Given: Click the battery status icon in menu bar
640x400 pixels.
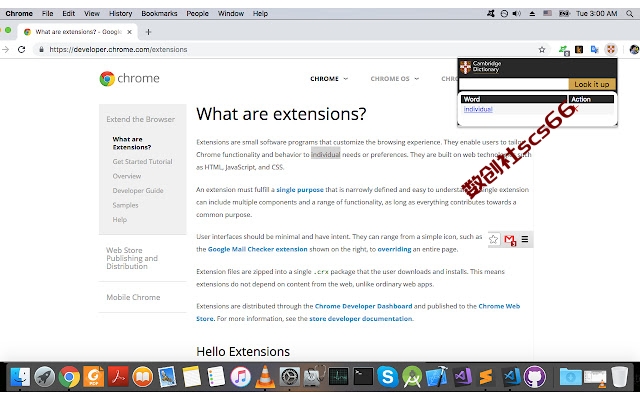Looking at the screenshot, I should pyautogui.click(x=564, y=13).
